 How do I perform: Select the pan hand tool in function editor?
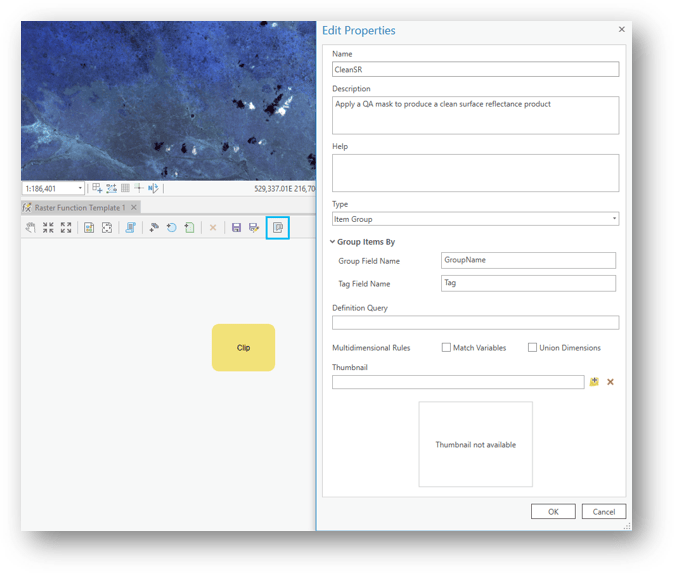[31, 227]
